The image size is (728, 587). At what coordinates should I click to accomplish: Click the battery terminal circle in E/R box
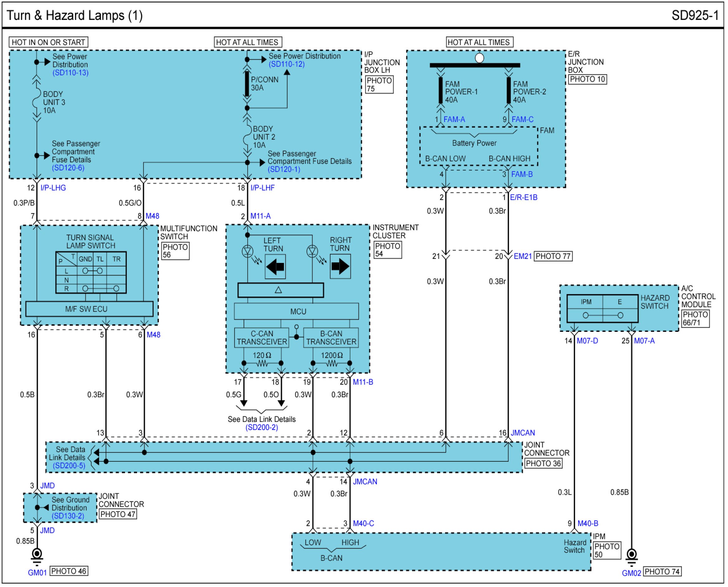[479, 58]
